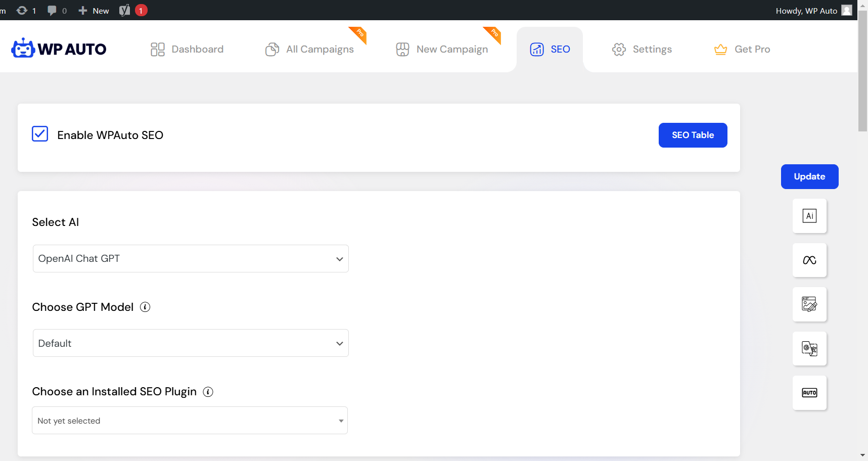Open the Dashboard tab
The image size is (868, 461).
pyautogui.click(x=187, y=49)
